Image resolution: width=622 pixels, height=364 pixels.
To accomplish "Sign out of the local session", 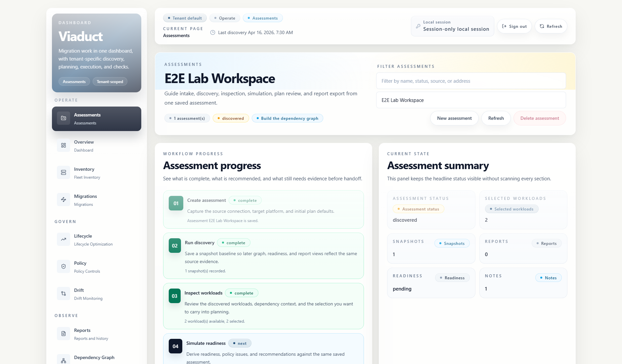I will (514, 26).
